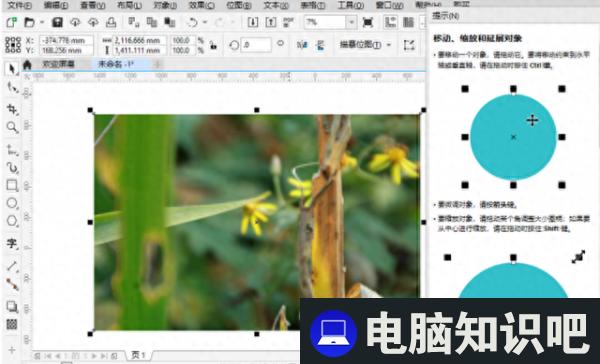Open the 布局 menu
The height and width of the screenshot is (364, 600).
(129, 5)
